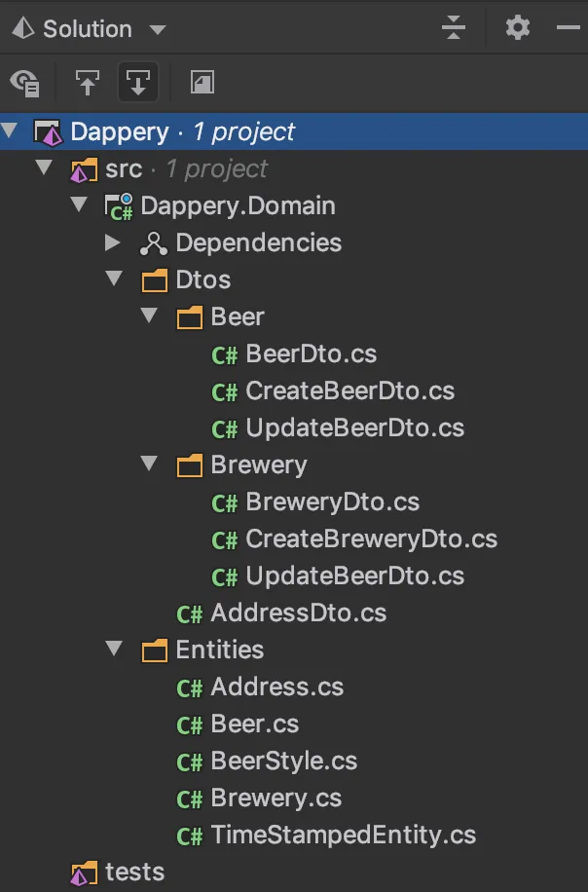Collapse the Beer folder arrow
This screenshot has width=588, height=892.
click(149, 316)
